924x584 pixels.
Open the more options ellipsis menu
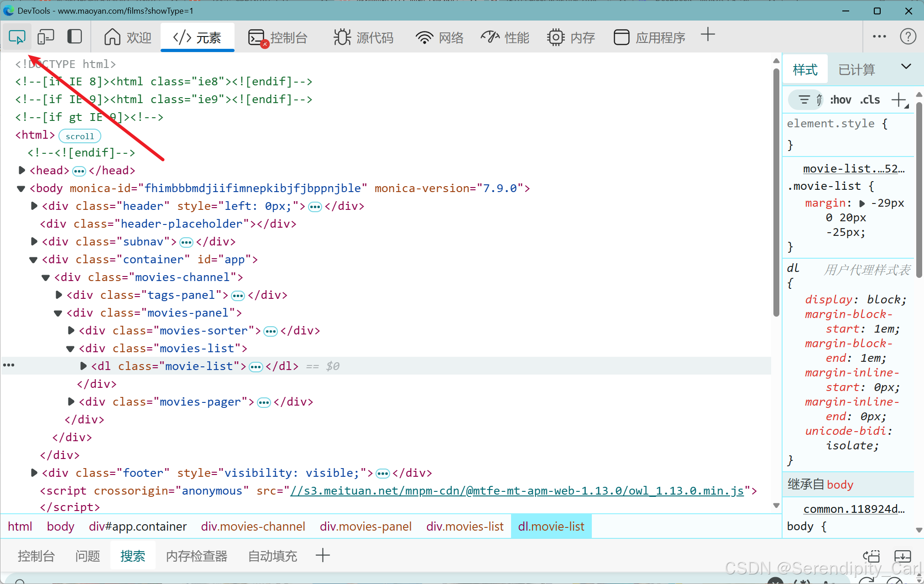pos(879,36)
